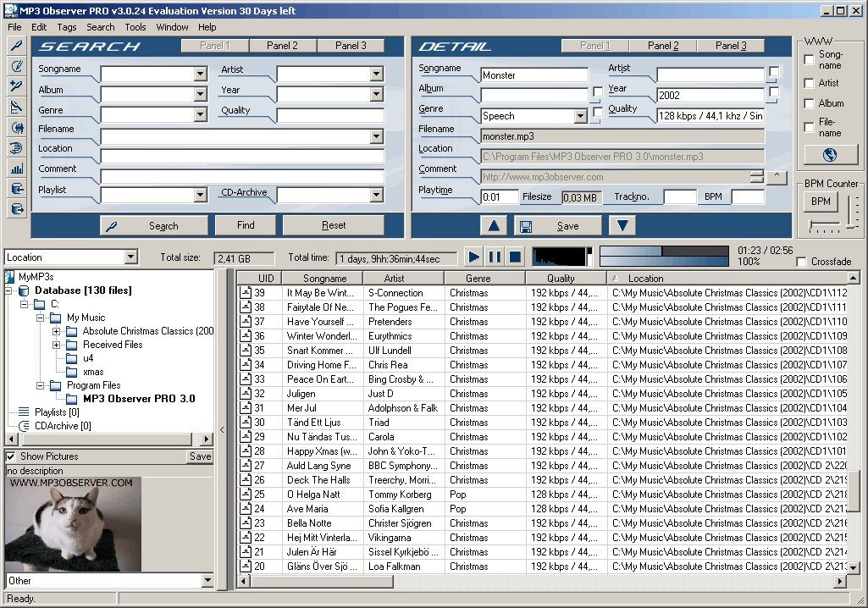Pause playback with the pause button
This screenshot has height=608, width=868.
click(x=495, y=257)
